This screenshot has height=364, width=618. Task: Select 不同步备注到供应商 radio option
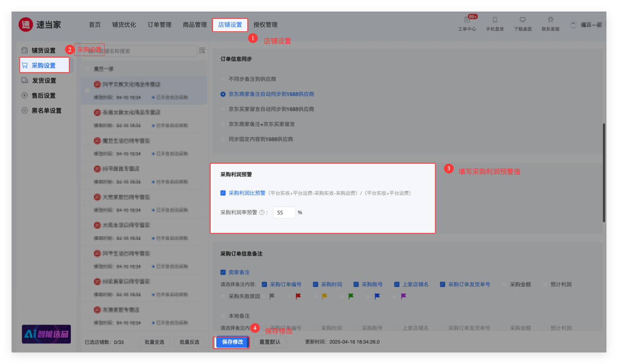[x=223, y=79]
